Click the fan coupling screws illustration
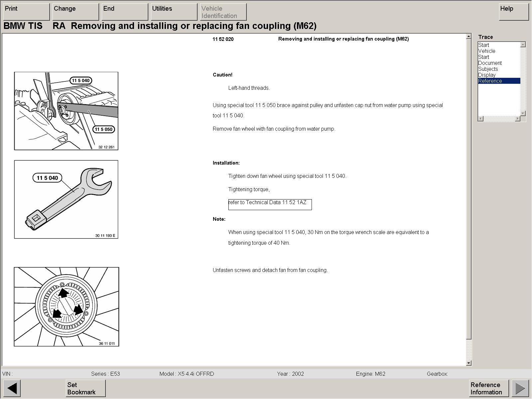Image resolution: width=532 pixels, height=399 pixels. [x=66, y=307]
